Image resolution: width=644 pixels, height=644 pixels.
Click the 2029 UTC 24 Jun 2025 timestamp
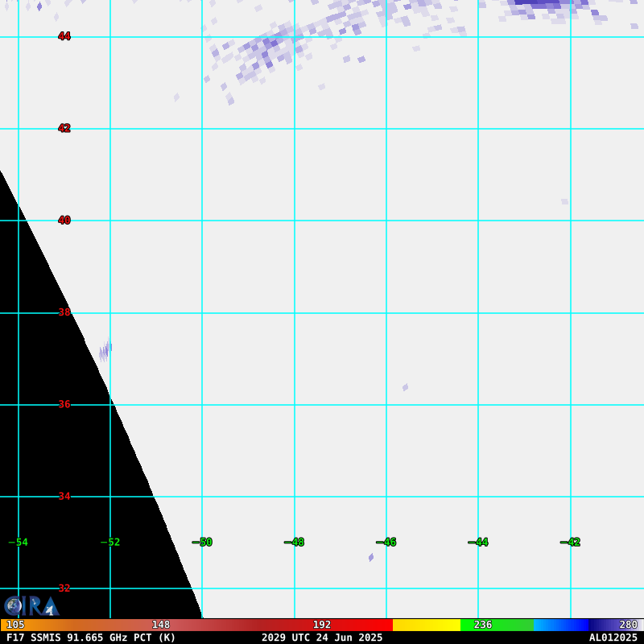[x=322, y=638]
